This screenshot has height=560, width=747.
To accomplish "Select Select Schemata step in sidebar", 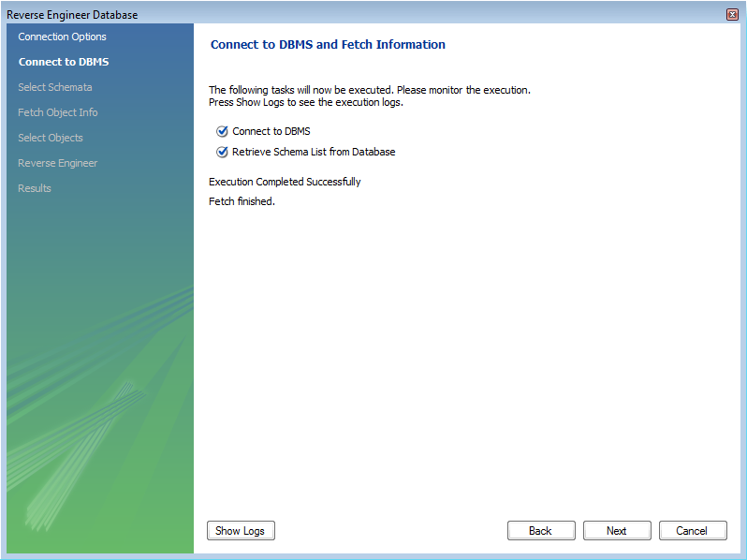I will (x=55, y=87).
